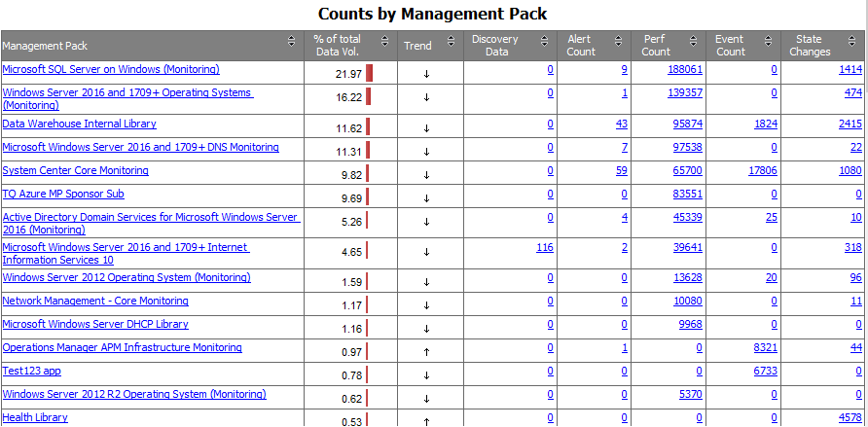Click the Counts by Management Pack title
Screen dimensions: 868x427
click(433, 14)
